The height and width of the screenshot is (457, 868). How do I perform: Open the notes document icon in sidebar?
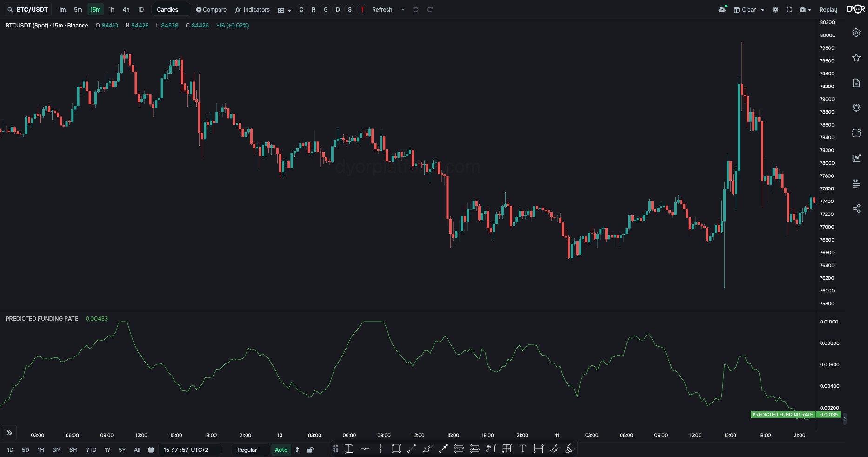tap(856, 83)
